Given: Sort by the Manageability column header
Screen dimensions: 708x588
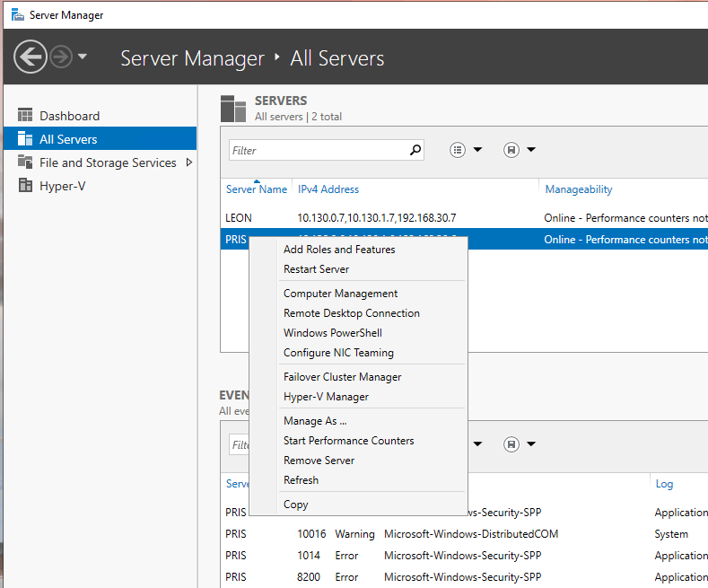Looking at the screenshot, I should click(579, 189).
